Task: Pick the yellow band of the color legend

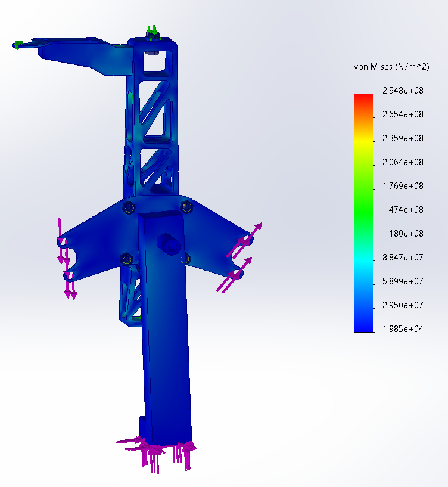Action: (363, 140)
